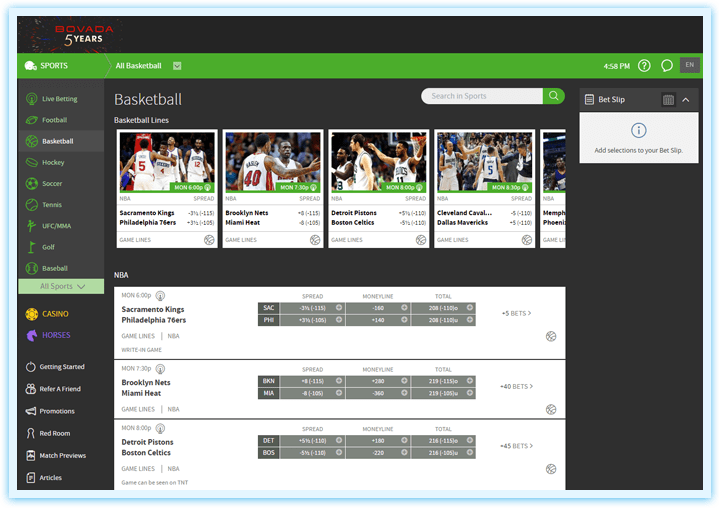The image size is (719, 509).
Task: Open the live chat bubble icon
Action: click(x=667, y=66)
